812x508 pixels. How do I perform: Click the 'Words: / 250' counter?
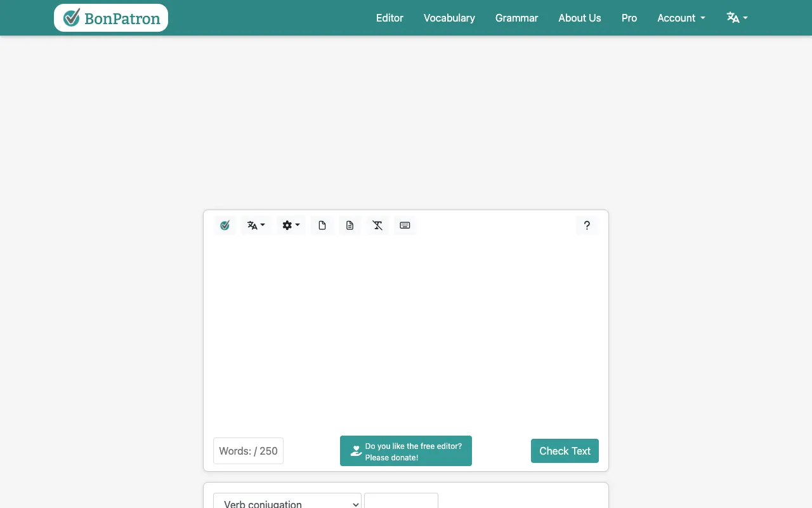[248, 451]
